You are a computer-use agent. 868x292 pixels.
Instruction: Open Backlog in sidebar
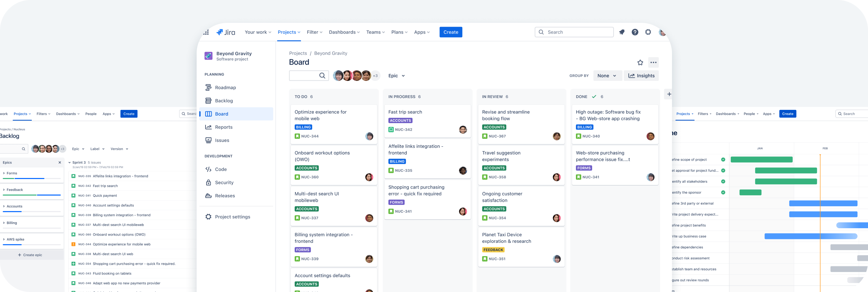tap(236, 101)
